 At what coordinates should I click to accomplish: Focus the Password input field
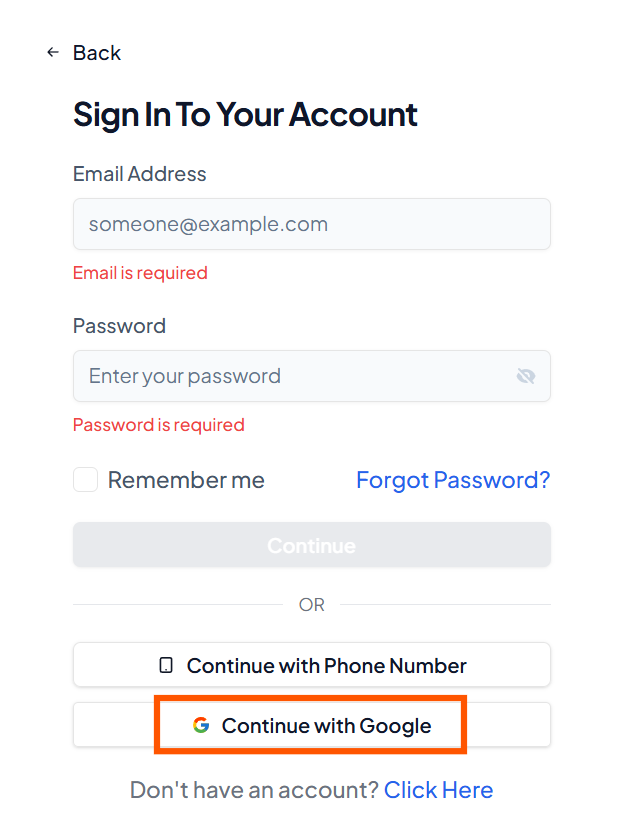pyautogui.click(x=290, y=376)
